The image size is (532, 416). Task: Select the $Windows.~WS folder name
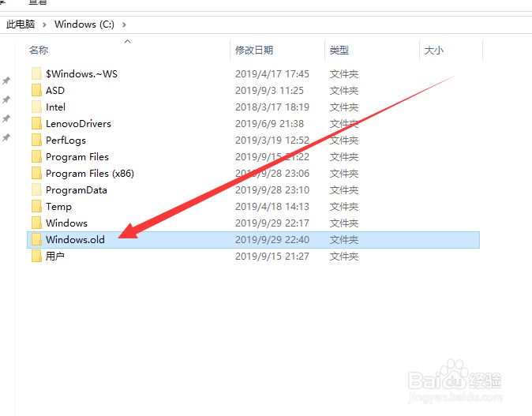tap(82, 74)
